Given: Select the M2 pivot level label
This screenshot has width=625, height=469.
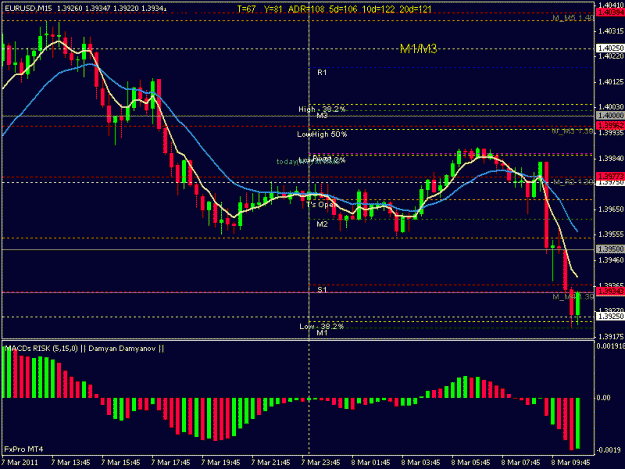Looking at the screenshot, I should (x=322, y=224).
